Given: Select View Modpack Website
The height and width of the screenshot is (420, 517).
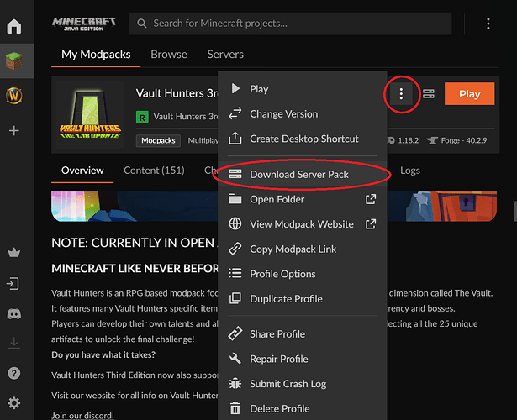Looking at the screenshot, I should click(x=303, y=224).
